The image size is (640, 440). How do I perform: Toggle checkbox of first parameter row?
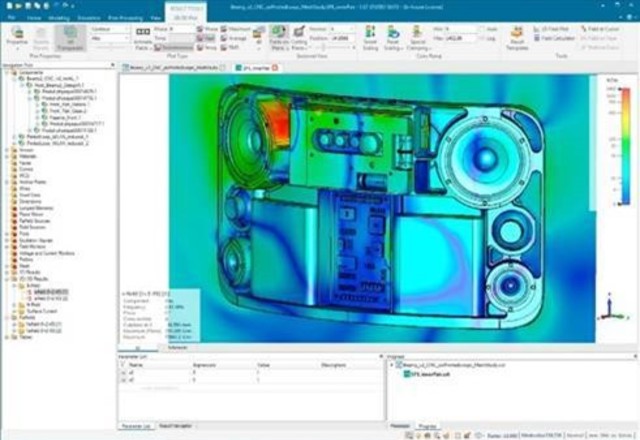[123, 373]
